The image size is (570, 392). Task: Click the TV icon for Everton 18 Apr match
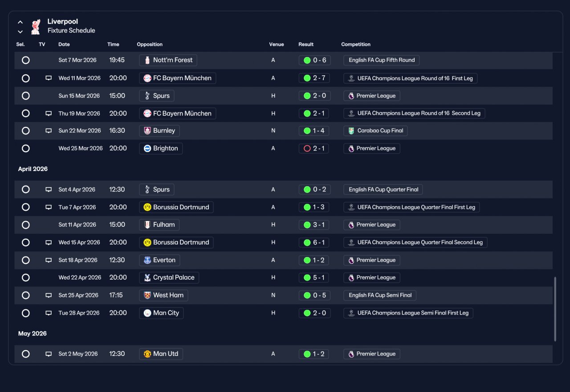(x=49, y=260)
